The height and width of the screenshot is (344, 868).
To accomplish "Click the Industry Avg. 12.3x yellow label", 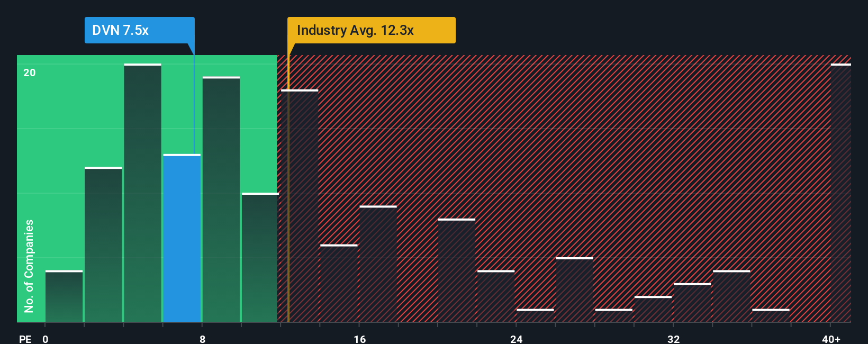I will [x=372, y=30].
